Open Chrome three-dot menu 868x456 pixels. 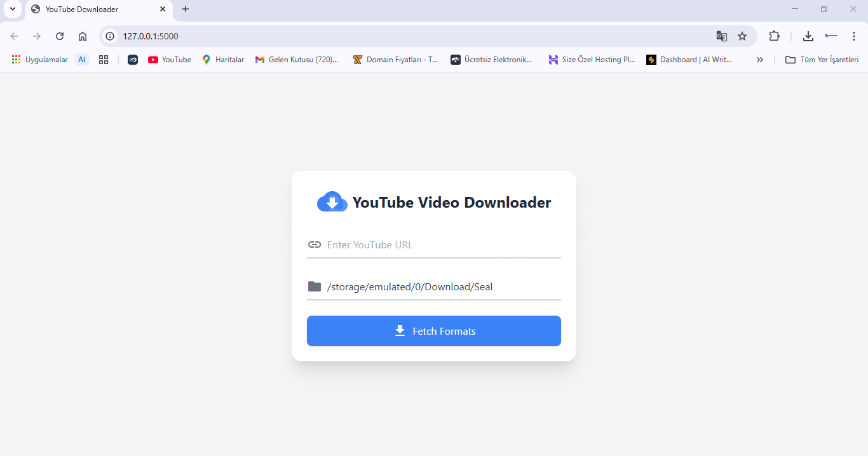click(854, 36)
